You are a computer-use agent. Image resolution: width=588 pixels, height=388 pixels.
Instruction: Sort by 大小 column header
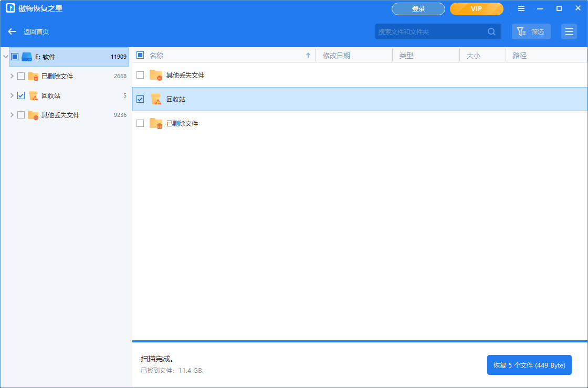473,56
